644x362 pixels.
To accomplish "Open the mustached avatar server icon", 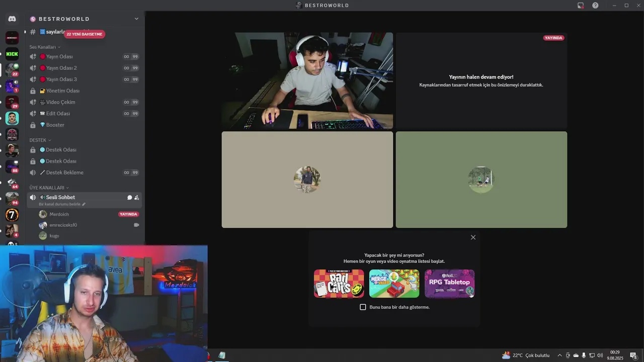I will [12, 118].
